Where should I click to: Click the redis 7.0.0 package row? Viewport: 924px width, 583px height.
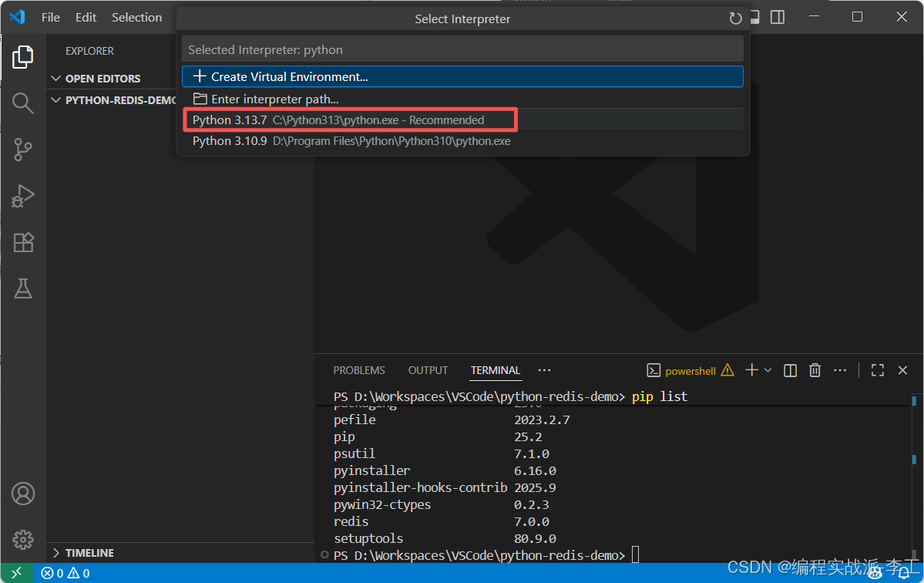pos(442,522)
